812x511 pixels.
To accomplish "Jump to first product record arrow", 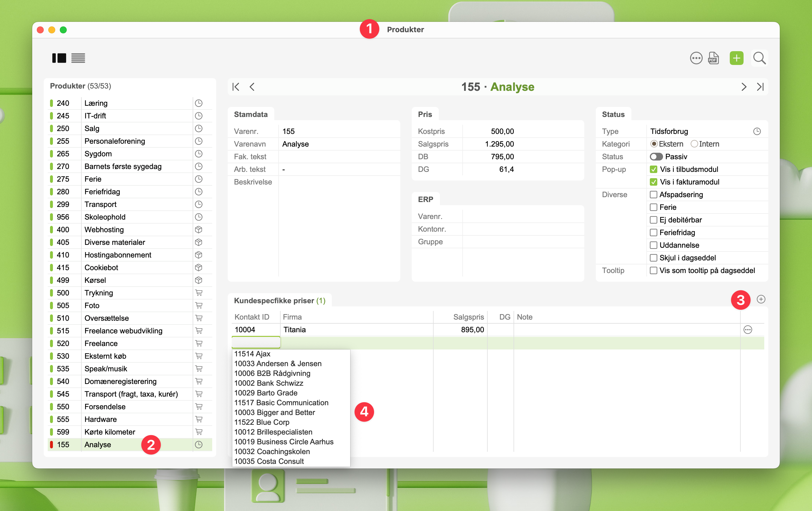I will point(236,87).
